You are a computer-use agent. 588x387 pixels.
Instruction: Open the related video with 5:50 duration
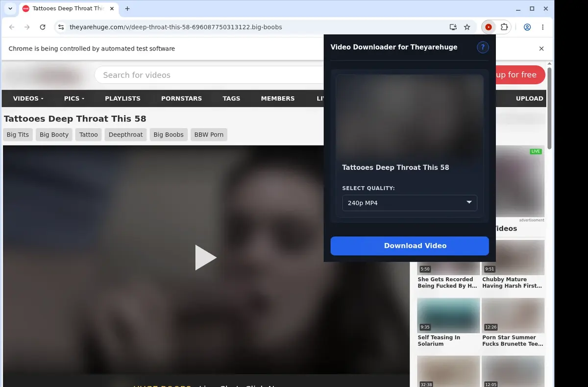pos(448,267)
